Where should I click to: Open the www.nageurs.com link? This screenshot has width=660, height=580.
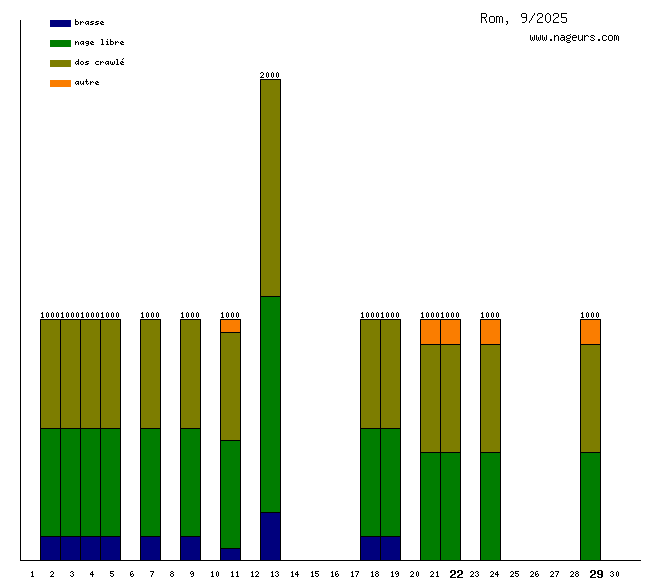click(574, 38)
